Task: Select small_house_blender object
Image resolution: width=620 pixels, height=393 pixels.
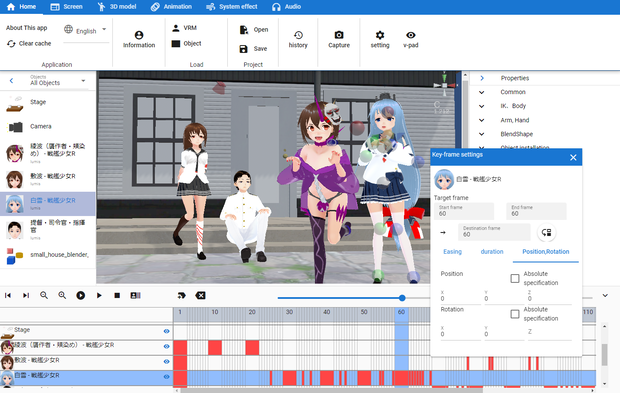Action: 47,255
